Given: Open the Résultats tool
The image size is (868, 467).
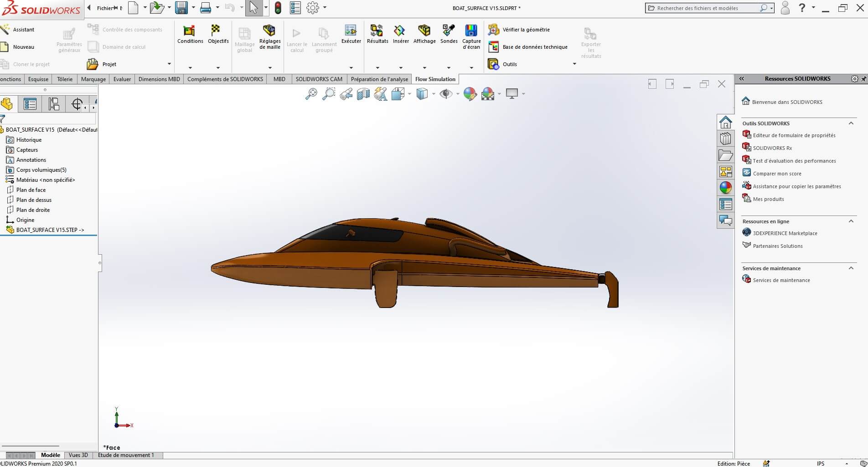Looking at the screenshot, I should [377, 31].
